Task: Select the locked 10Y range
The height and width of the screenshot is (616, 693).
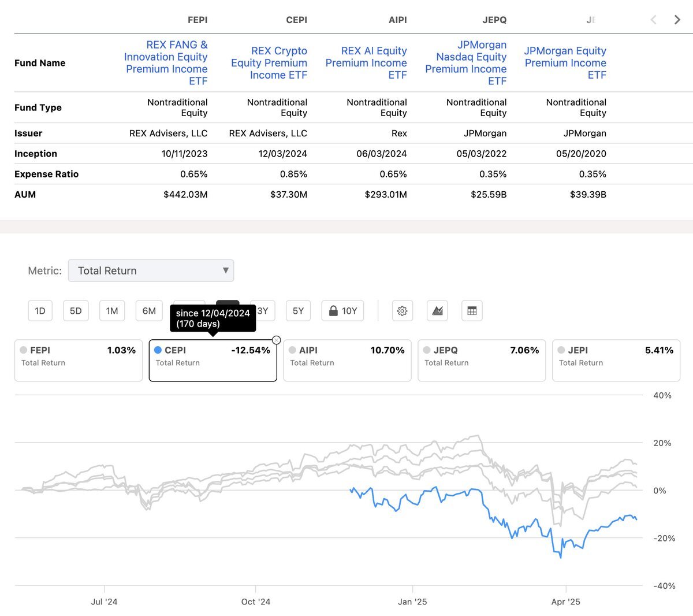Action: [x=343, y=311]
